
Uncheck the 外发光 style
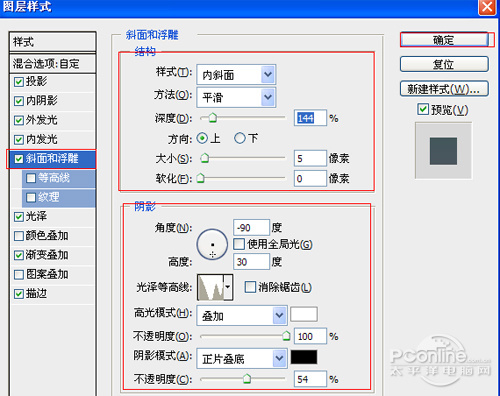click(19, 120)
